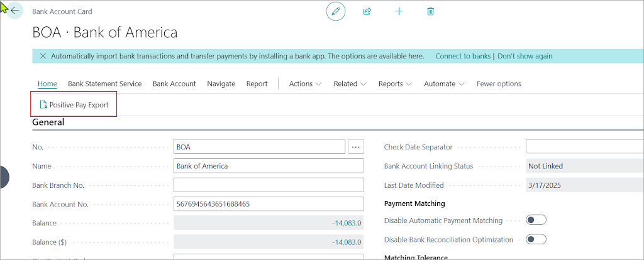This screenshot has width=644, height=260.
Task: Open the -14,083.0 Balance value link
Action: point(347,223)
